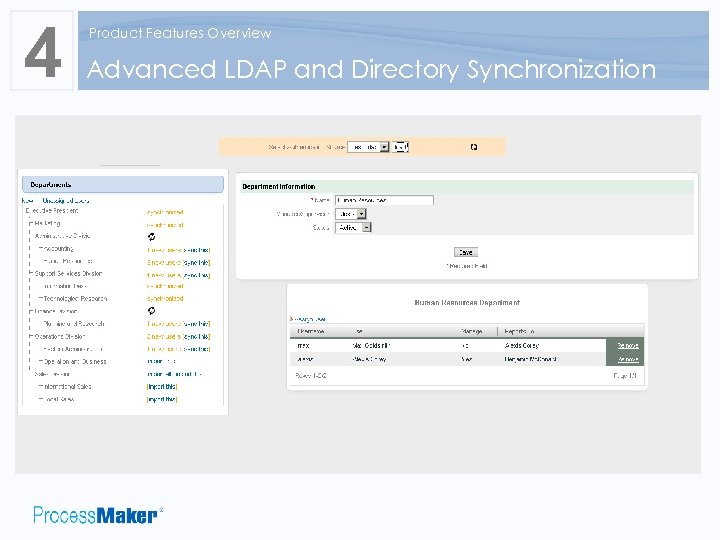Click the synchronized status for Technological Research

pos(165,298)
